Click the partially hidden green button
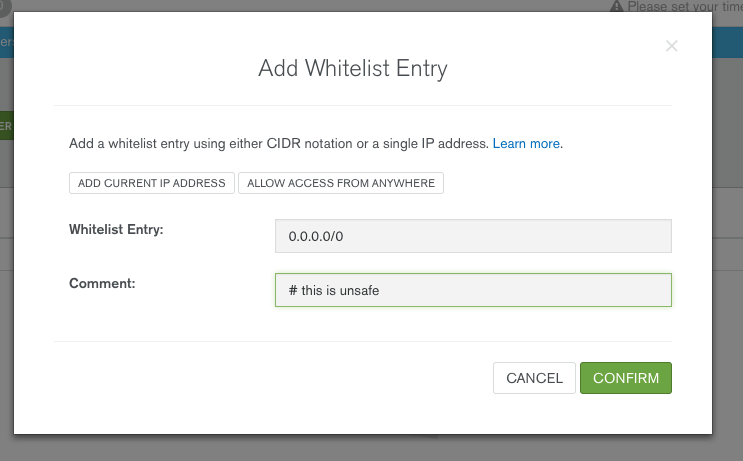 [x=7, y=126]
